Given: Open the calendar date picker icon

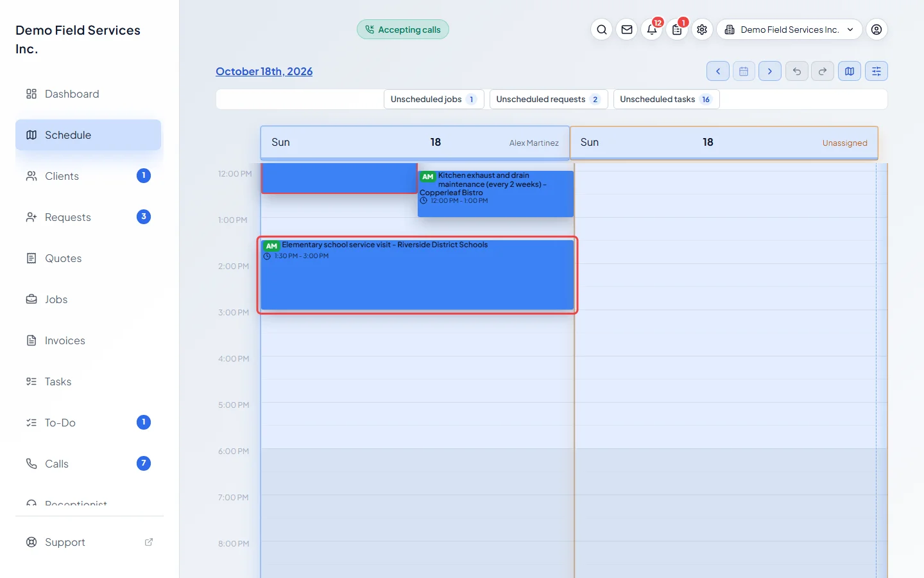Looking at the screenshot, I should [744, 71].
